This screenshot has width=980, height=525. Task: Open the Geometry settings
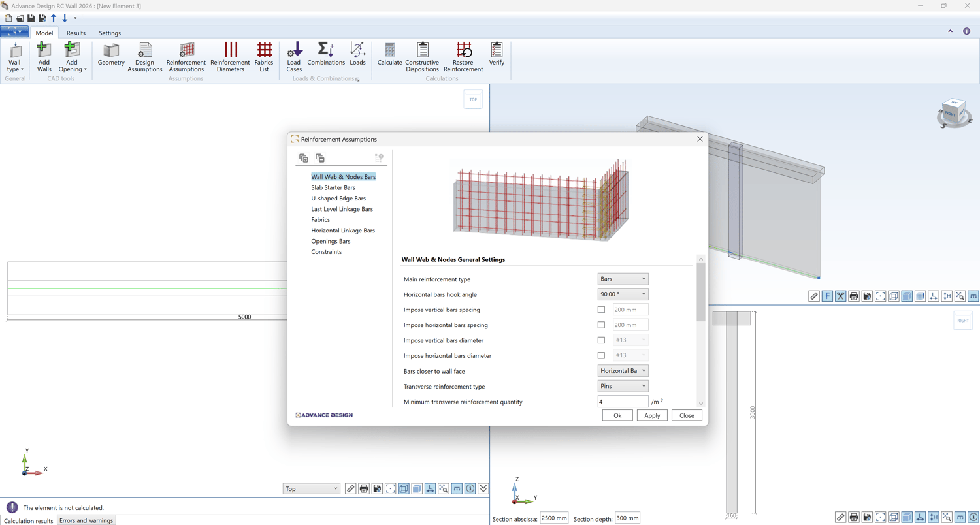(111, 55)
